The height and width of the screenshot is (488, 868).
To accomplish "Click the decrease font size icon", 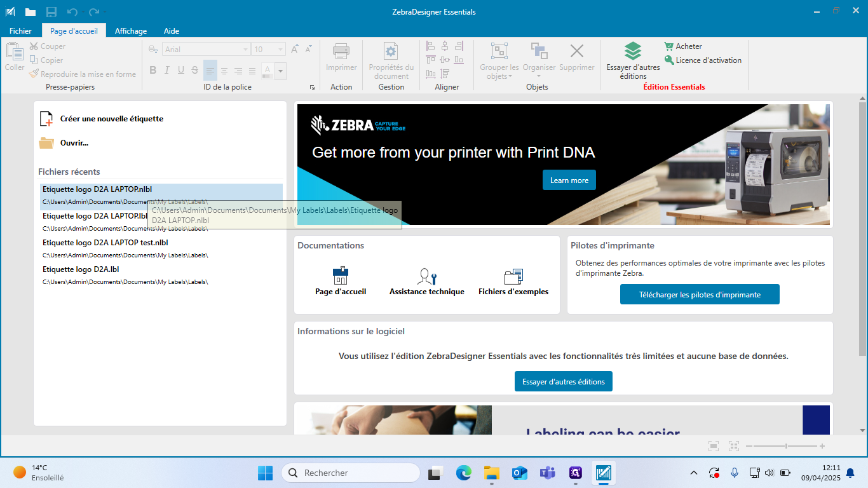I will 309,49.
